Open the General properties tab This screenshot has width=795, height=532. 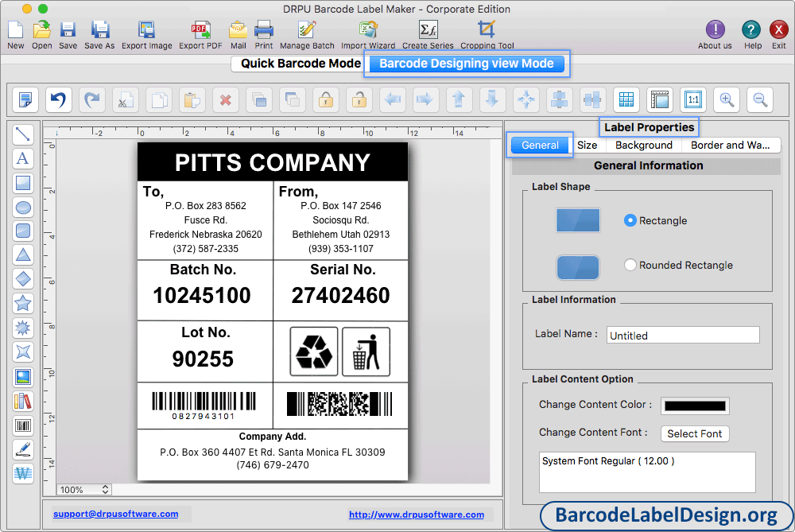540,145
